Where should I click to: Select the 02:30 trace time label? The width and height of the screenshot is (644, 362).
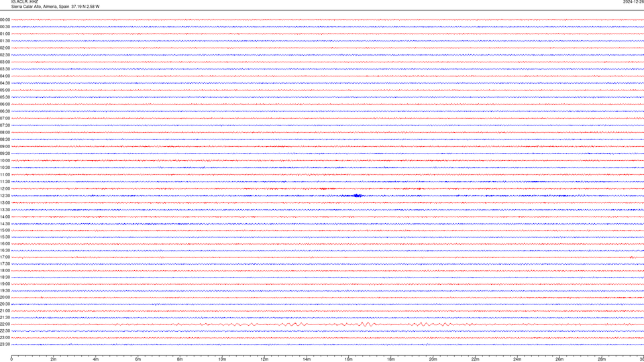5,55
